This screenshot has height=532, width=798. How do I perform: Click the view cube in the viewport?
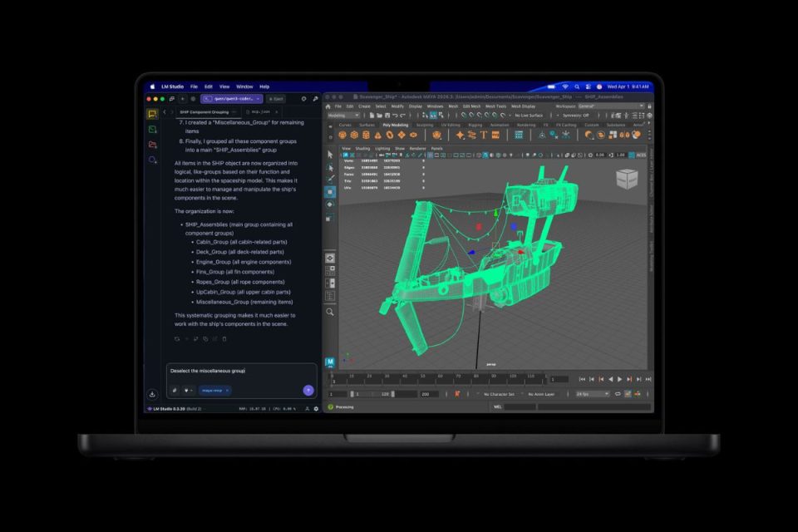point(627,179)
